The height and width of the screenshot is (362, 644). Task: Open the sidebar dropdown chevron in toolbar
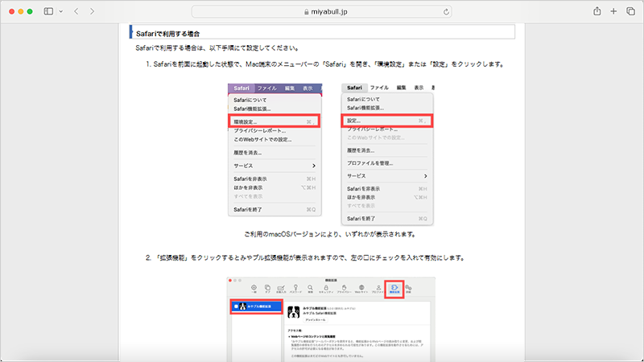pyautogui.click(x=60, y=12)
